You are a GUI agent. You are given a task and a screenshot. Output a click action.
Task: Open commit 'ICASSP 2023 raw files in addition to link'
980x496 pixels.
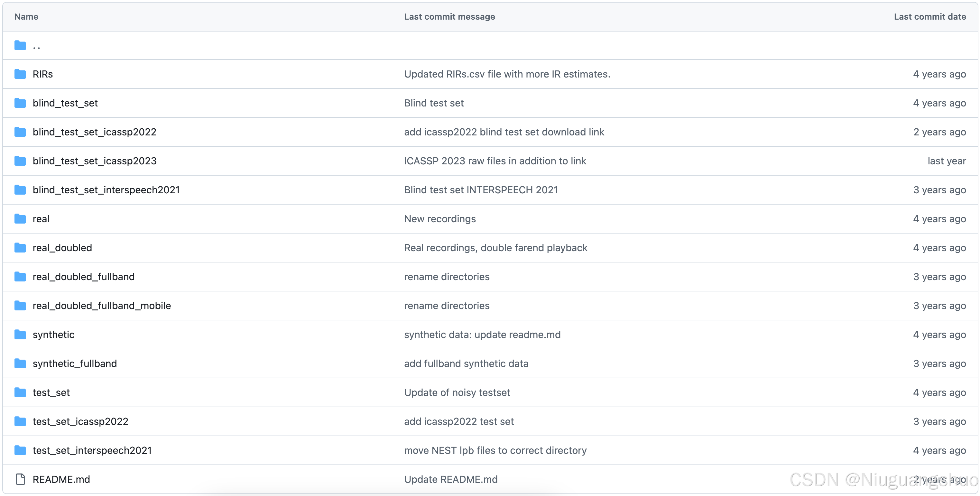click(495, 161)
